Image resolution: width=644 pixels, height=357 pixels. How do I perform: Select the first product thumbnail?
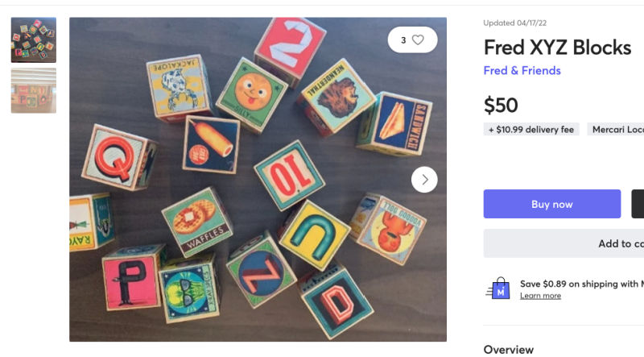[x=34, y=40]
